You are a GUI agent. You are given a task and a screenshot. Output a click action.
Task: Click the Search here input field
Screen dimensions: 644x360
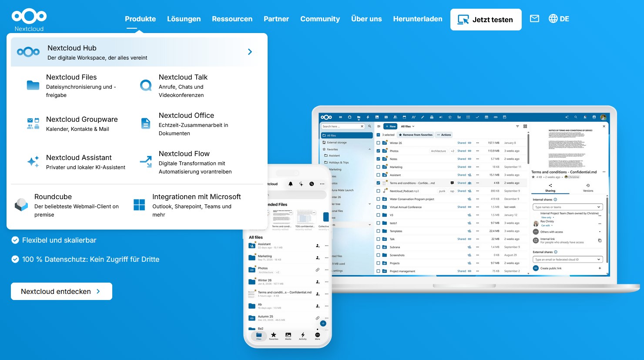pyautogui.click(x=342, y=127)
